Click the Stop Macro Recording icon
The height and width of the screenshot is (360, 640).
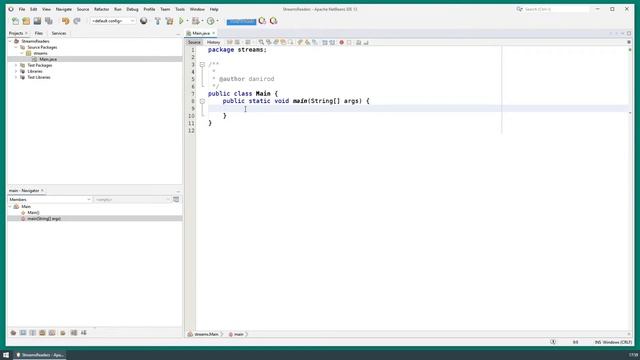[x=349, y=42]
